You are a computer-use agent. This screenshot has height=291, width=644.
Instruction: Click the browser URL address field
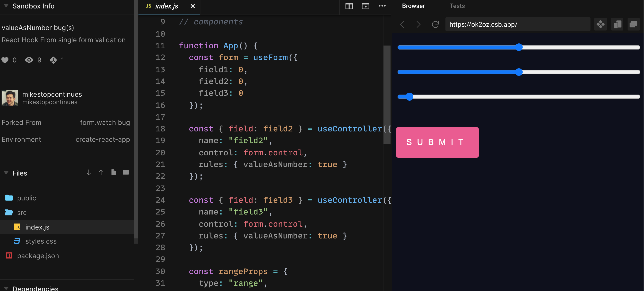pos(517,24)
